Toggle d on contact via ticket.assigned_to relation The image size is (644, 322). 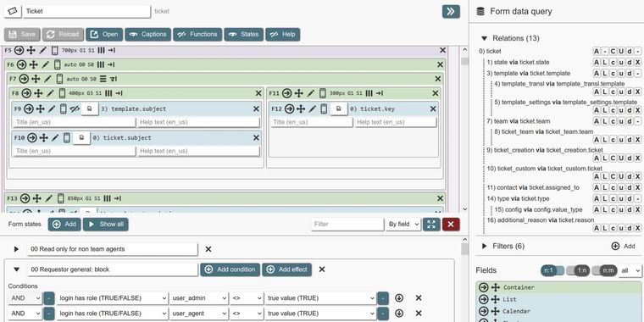[630, 187]
